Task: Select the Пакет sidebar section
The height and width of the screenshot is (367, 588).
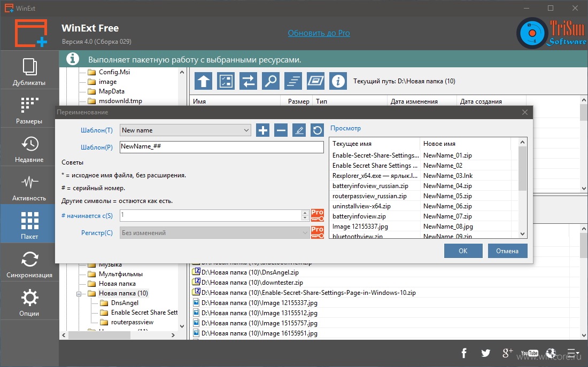Action: click(x=29, y=224)
